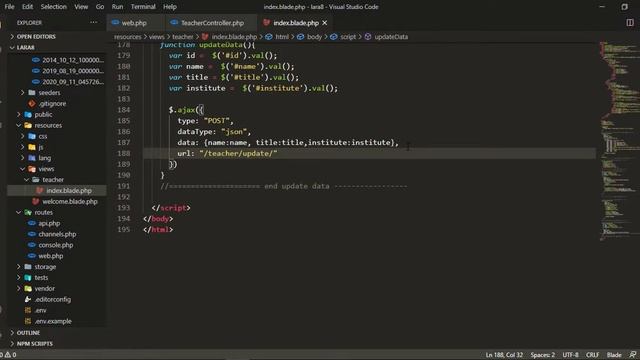
Task: Open api.php in routes
Action: click(49, 223)
